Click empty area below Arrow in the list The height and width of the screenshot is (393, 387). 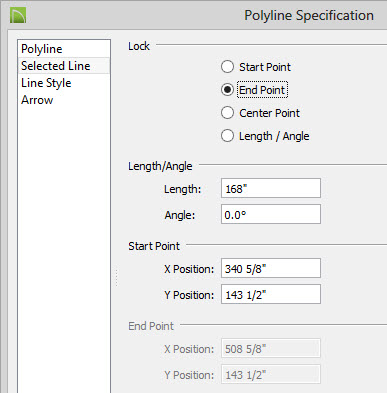click(64, 247)
